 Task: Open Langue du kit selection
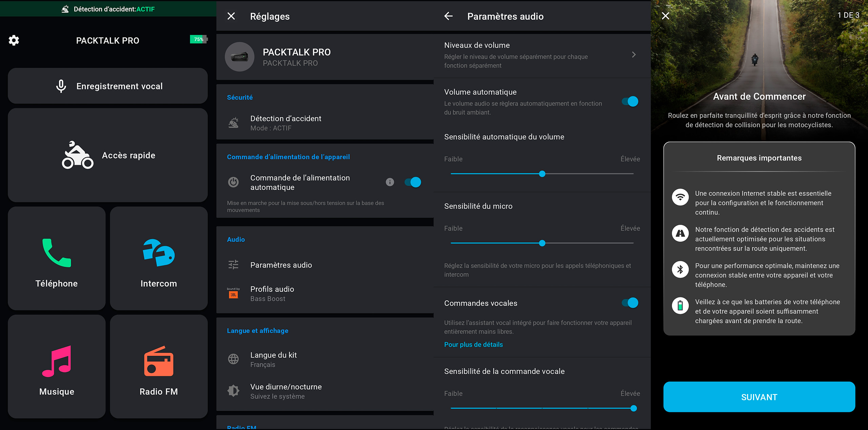point(273,359)
